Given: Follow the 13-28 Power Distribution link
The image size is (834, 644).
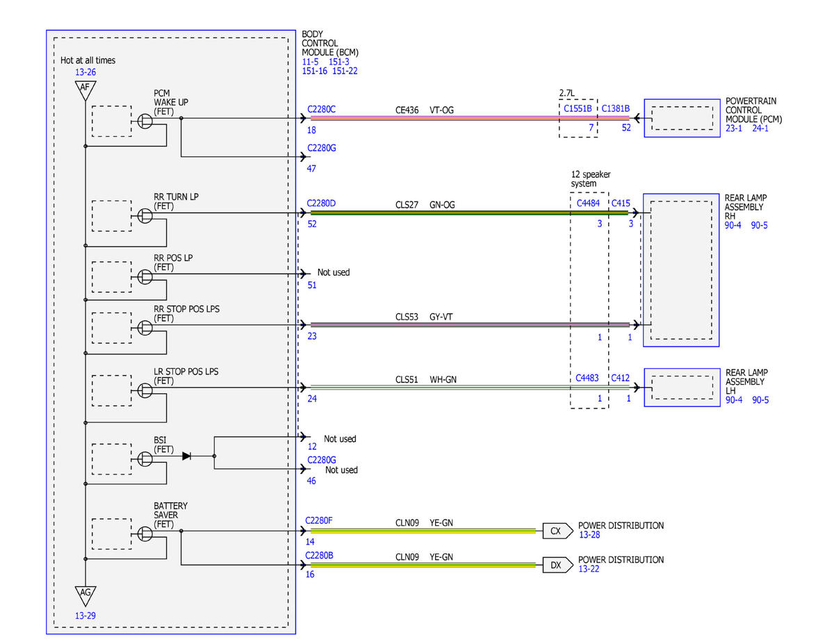Looking at the screenshot, I should (589, 535).
